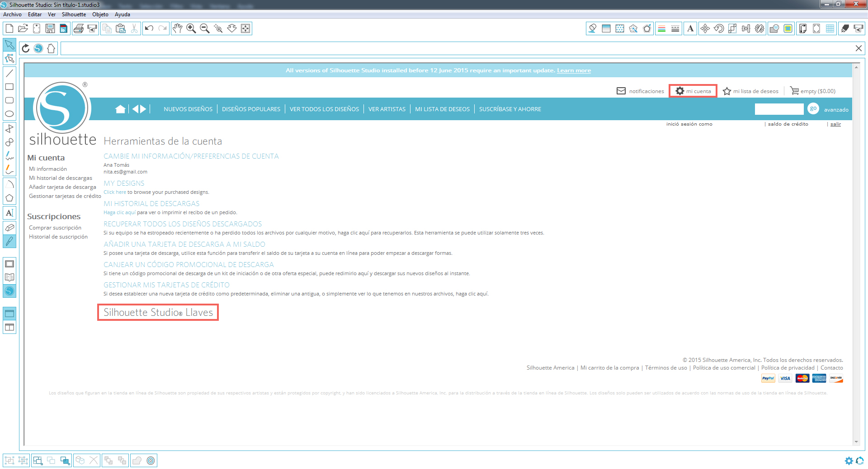868x469 pixels.
Task: Reload the store page
Action: click(26, 48)
